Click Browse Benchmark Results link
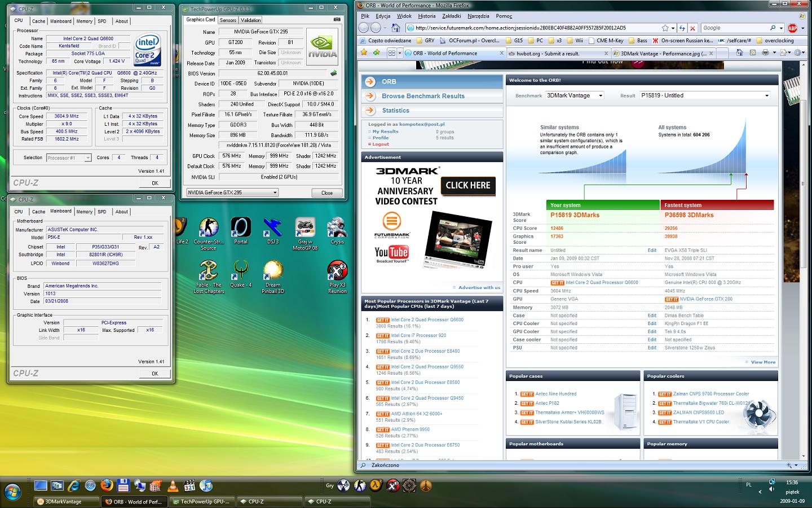This screenshot has width=812, height=508. pos(423,96)
